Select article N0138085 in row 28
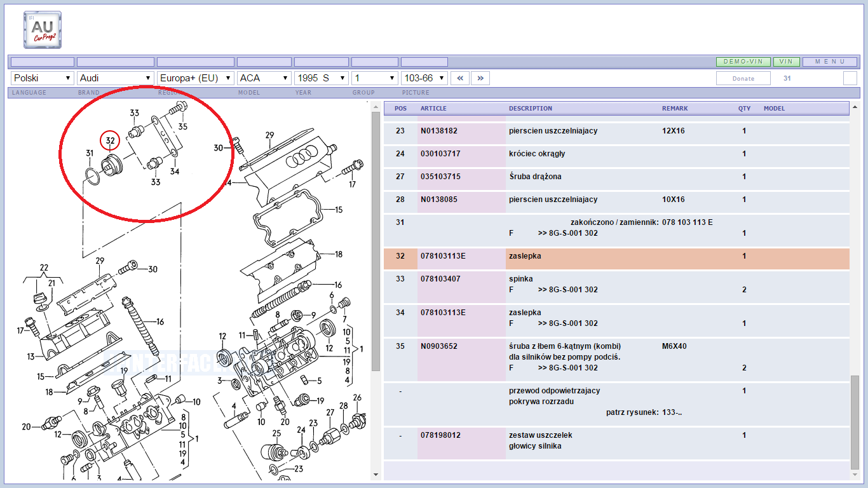The width and height of the screenshot is (868, 488). click(439, 200)
